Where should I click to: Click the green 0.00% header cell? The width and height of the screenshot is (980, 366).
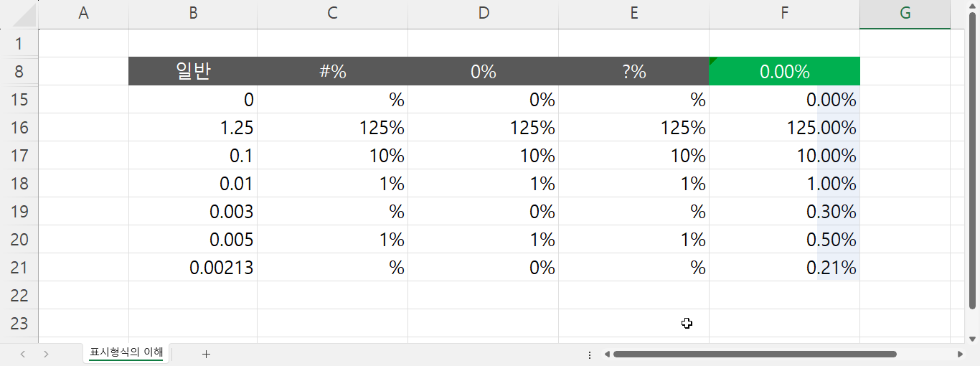click(784, 71)
